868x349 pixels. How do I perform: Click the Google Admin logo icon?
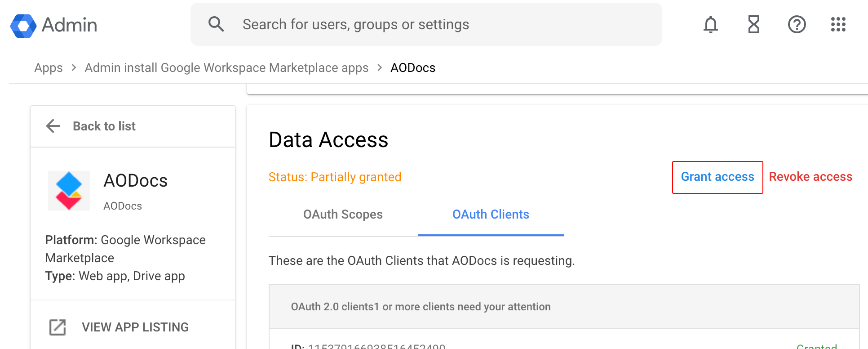click(x=23, y=26)
